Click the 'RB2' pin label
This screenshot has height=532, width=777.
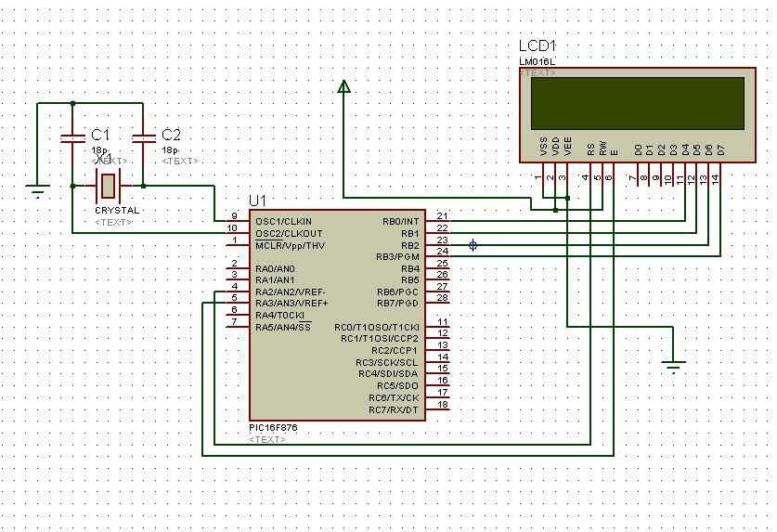click(x=410, y=245)
